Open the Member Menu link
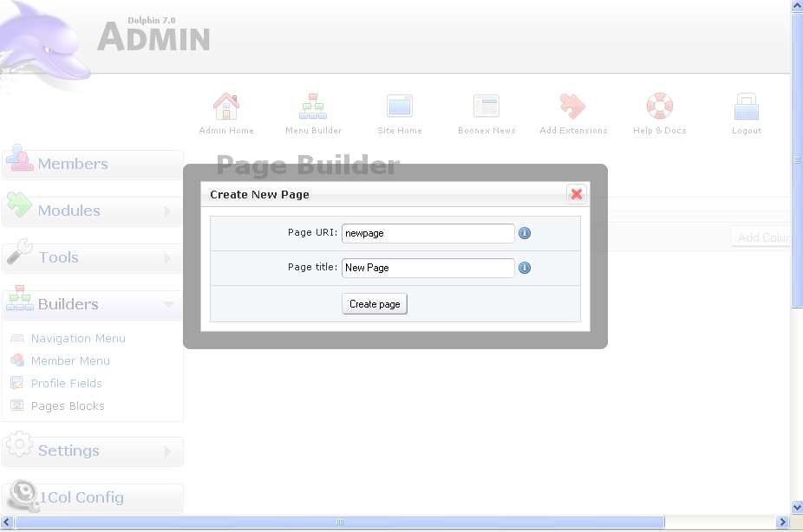Image resolution: width=803 pixels, height=532 pixels. tap(70, 360)
